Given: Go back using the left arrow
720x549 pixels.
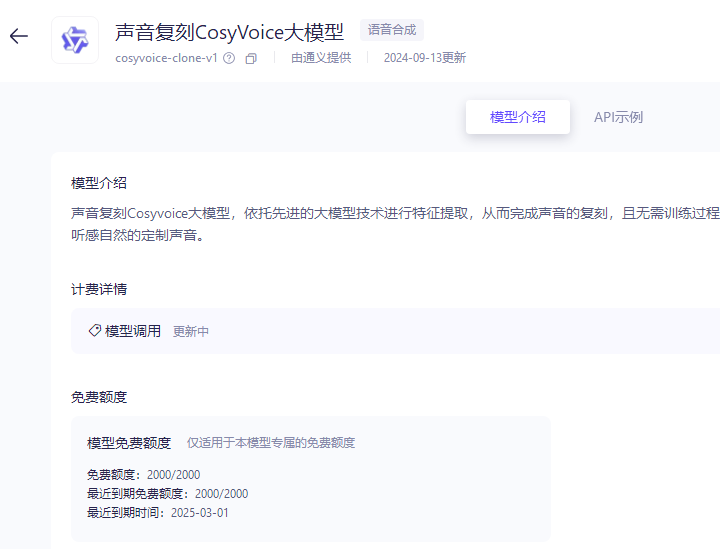Looking at the screenshot, I should click(x=19, y=36).
